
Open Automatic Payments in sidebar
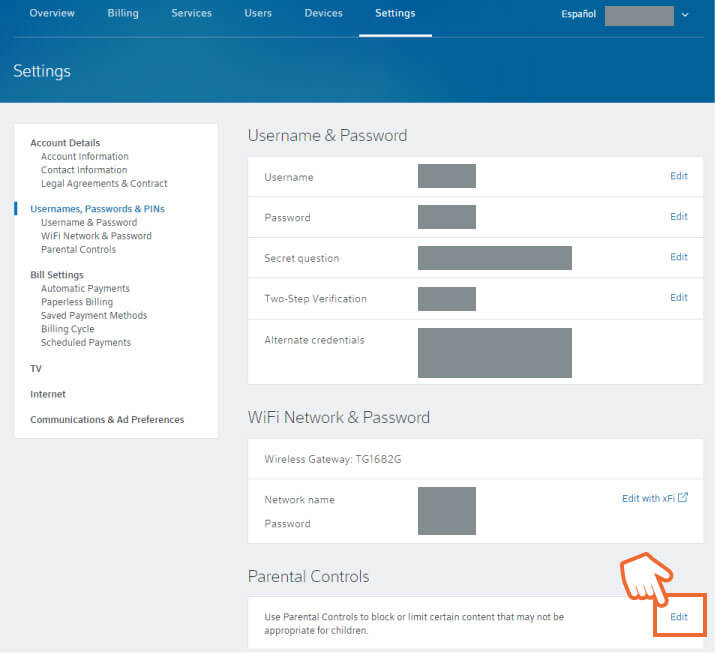click(85, 289)
